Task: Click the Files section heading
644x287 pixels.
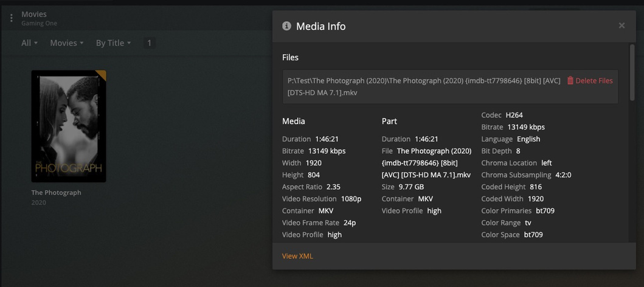Action: click(291, 58)
